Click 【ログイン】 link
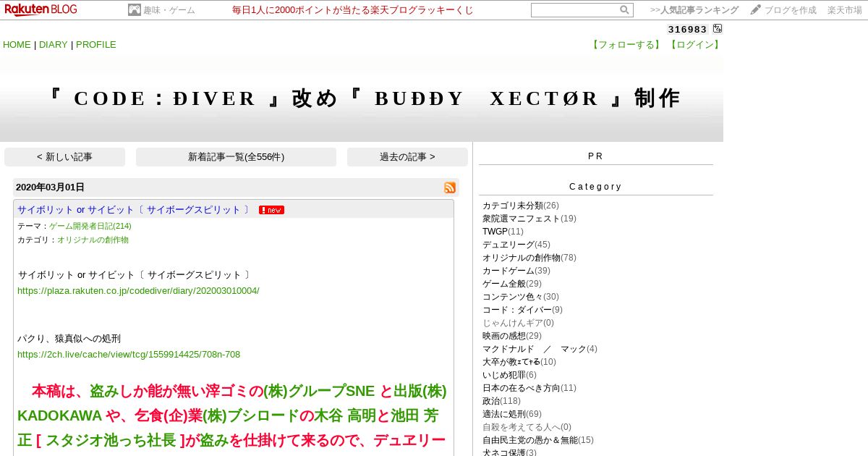The height and width of the screenshot is (456, 868). coord(694,45)
